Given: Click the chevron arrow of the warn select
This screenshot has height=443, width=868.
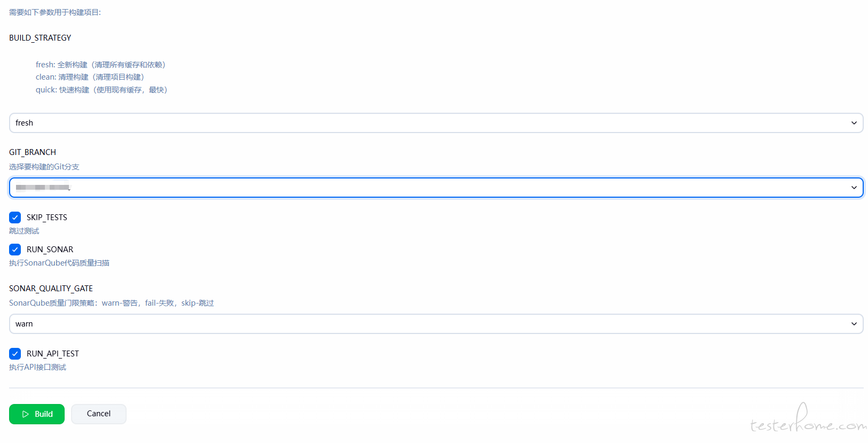Looking at the screenshot, I should [854, 324].
